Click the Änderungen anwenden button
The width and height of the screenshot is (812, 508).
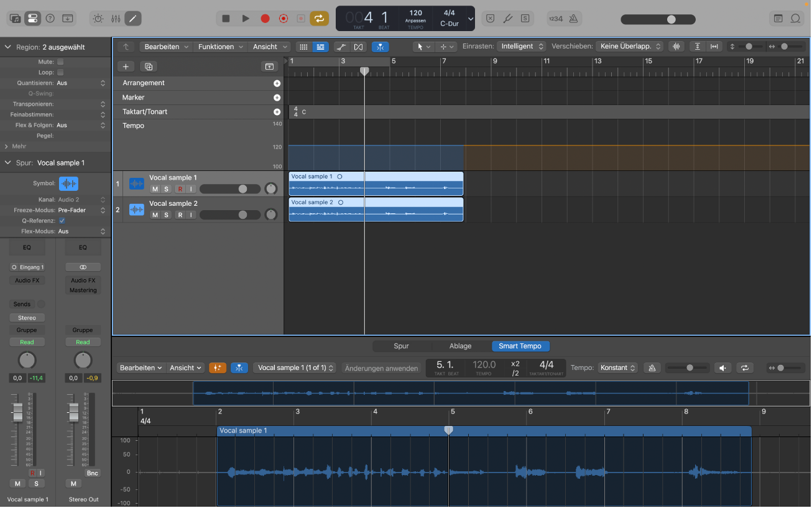point(381,368)
